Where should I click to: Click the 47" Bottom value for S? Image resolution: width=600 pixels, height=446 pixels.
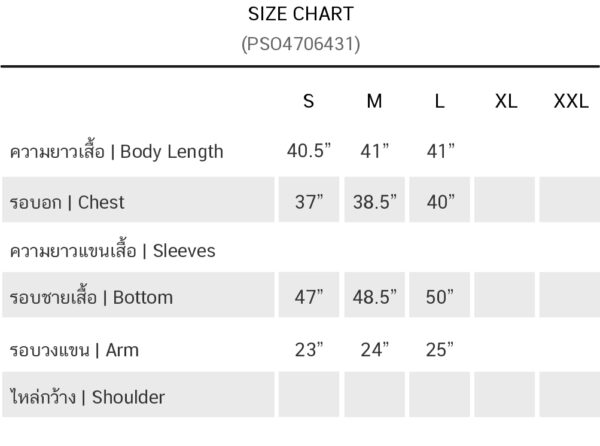[309, 297]
